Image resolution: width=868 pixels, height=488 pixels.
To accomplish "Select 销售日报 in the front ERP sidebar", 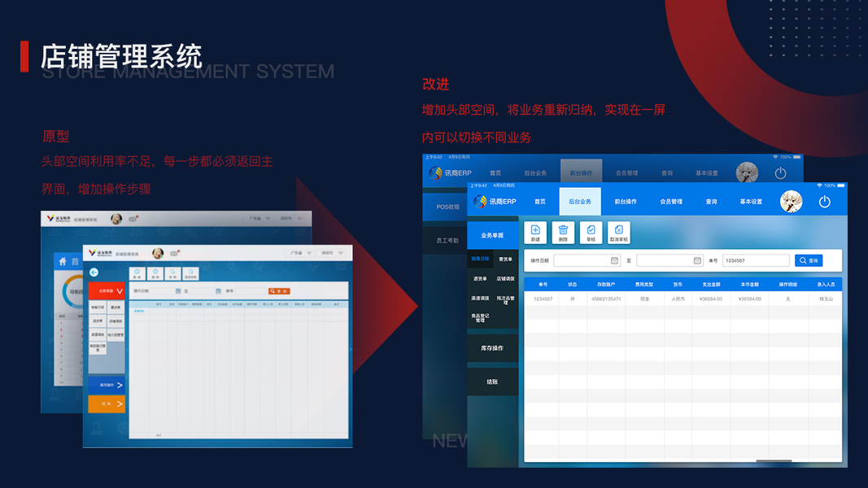I will [480, 259].
